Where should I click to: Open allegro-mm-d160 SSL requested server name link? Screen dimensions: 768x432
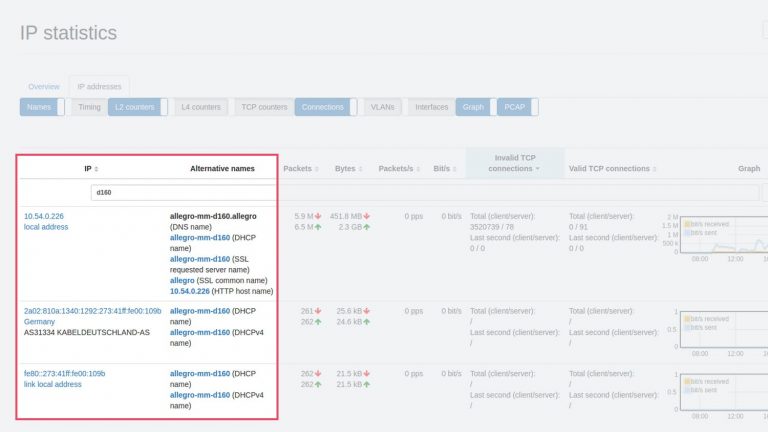point(200,259)
